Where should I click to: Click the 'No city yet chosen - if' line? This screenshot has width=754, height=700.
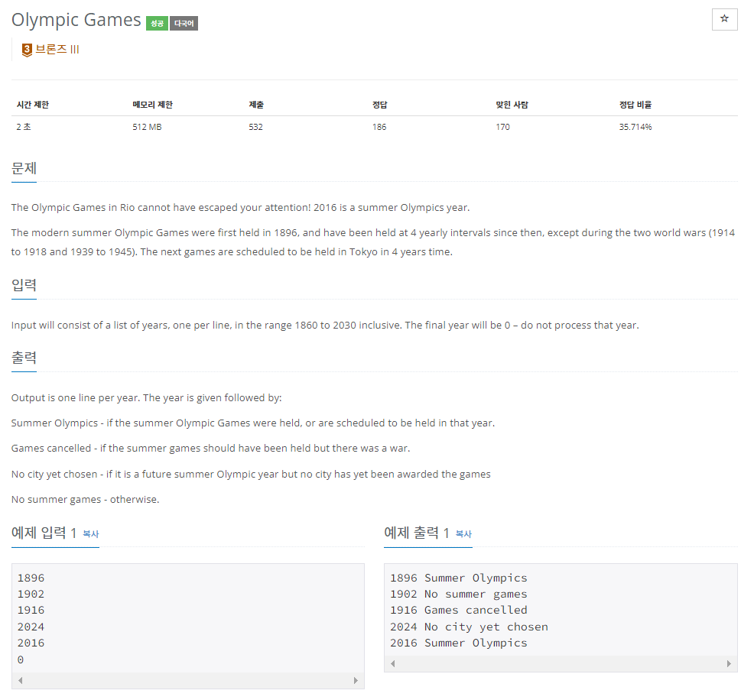251,475
